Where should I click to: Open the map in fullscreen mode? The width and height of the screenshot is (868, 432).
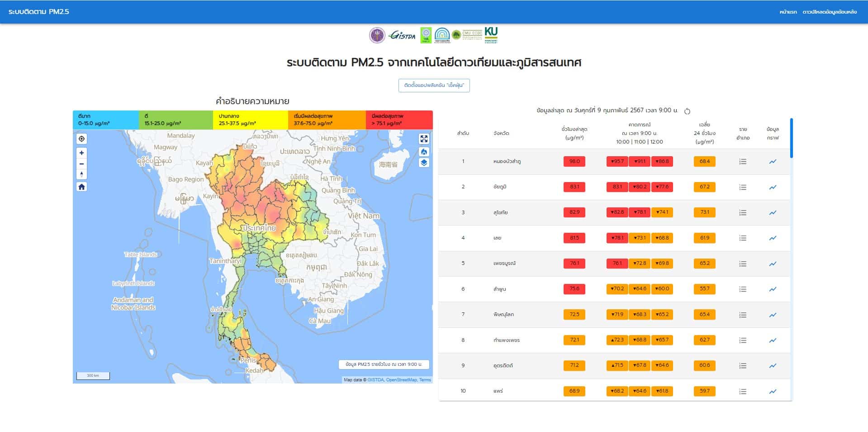424,139
